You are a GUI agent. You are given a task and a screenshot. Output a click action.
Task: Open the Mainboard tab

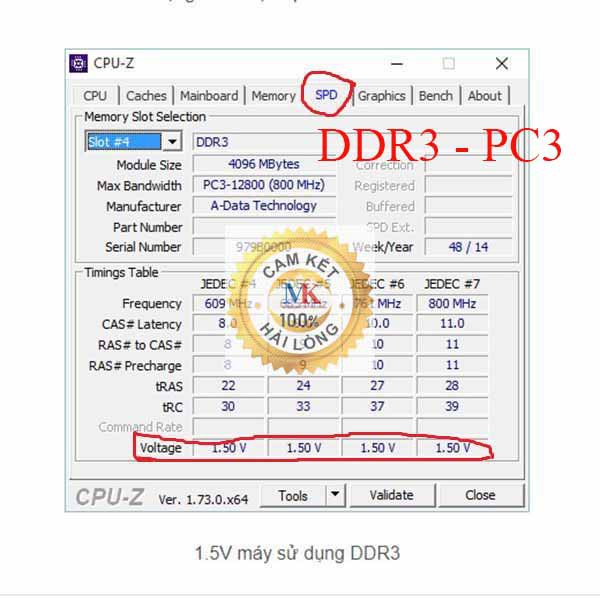(209, 96)
